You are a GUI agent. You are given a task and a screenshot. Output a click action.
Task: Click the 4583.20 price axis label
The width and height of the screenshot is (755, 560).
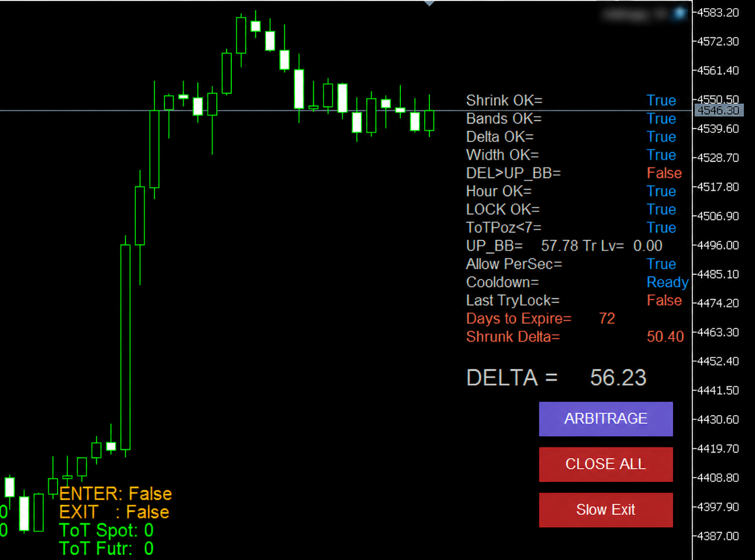[718, 12]
